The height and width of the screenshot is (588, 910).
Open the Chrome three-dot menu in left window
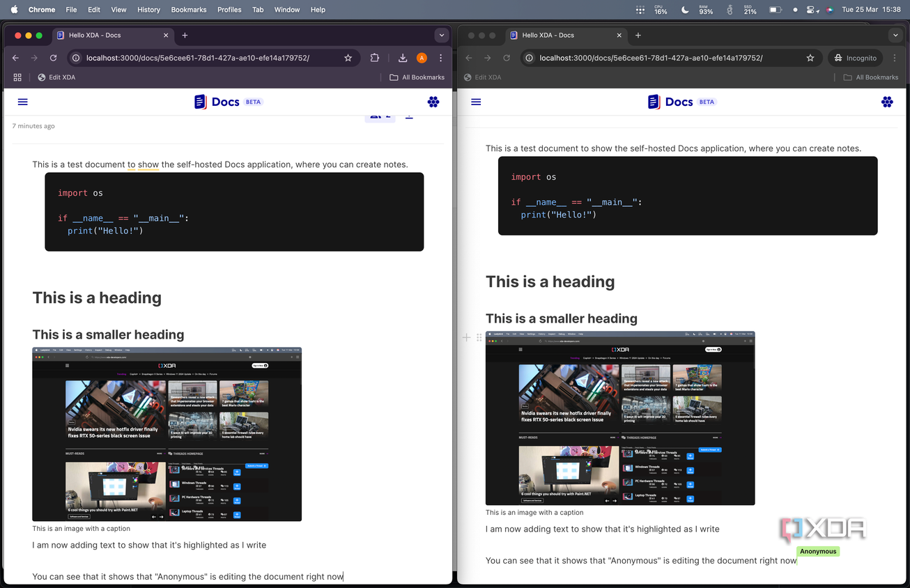tap(440, 58)
